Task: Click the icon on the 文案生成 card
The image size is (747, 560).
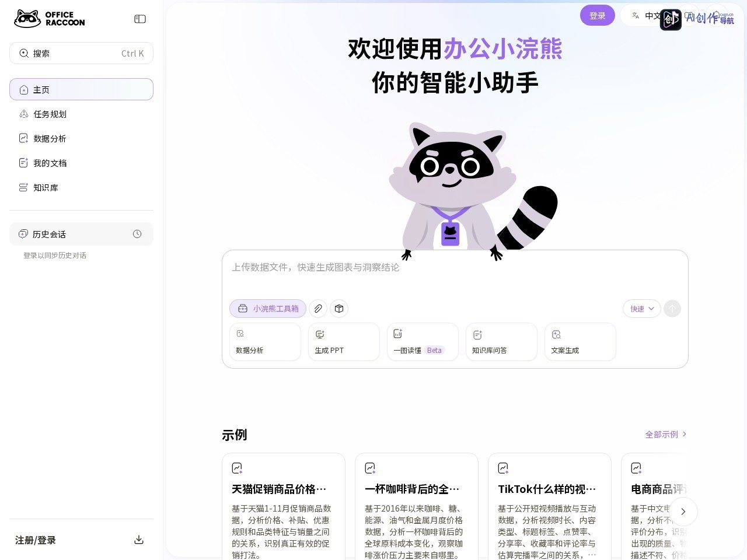Action: [x=556, y=334]
